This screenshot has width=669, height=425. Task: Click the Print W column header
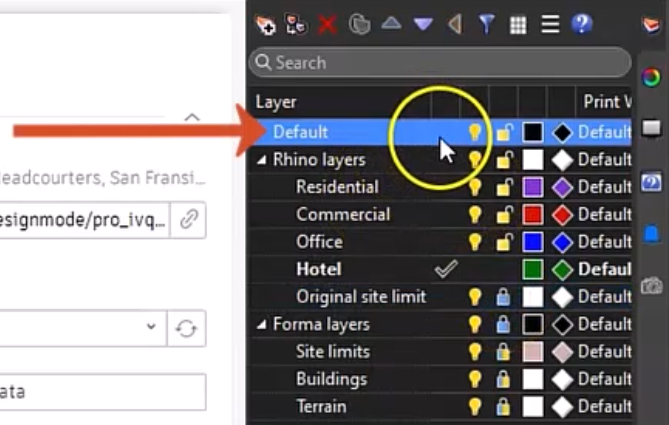pos(607,102)
